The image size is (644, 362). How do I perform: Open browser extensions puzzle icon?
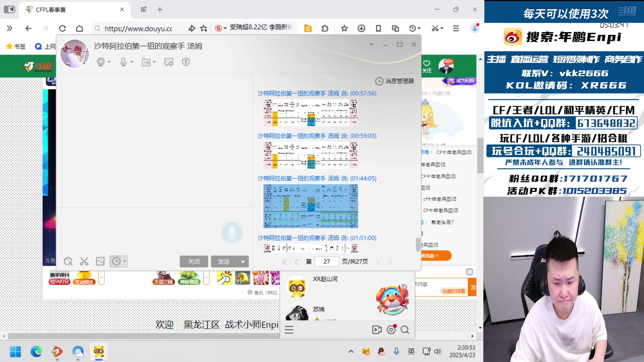pyautogui.click(x=325, y=28)
